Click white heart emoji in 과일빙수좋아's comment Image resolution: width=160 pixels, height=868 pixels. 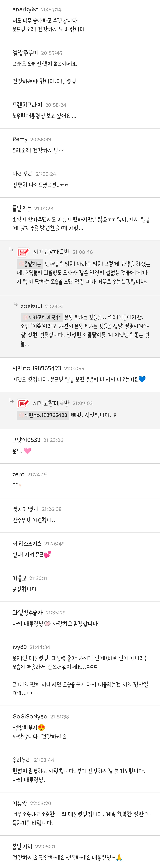tap(47, 623)
